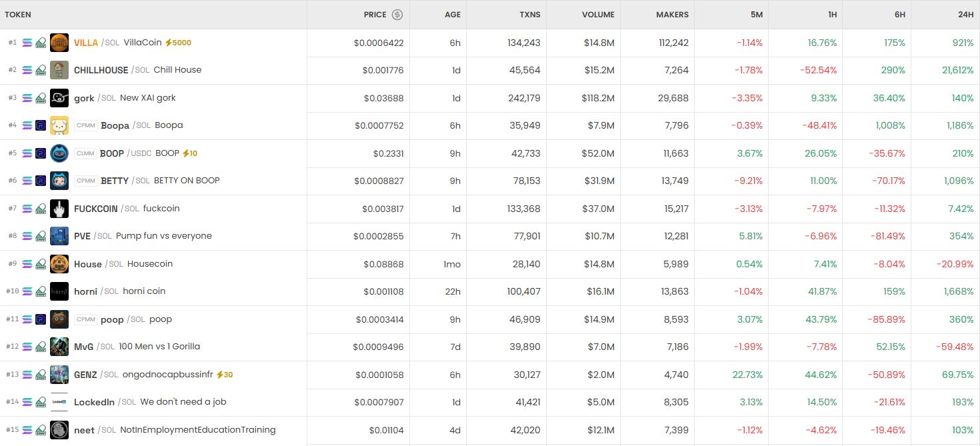This screenshot has height=446, width=980.
Task: Click CHILLHOUSE's 24H change 21,612%
Action: coord(958,70)
